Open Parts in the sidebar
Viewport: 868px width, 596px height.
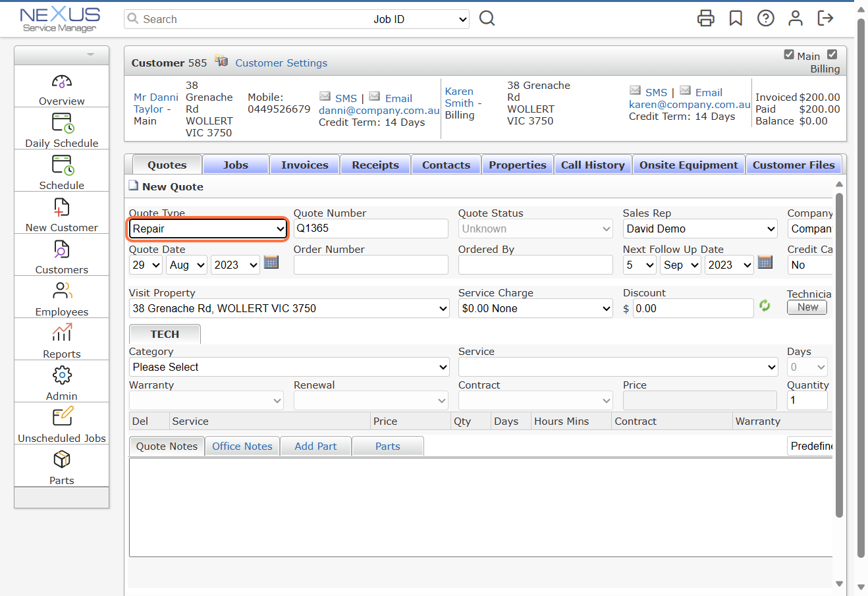click(62, 466)
